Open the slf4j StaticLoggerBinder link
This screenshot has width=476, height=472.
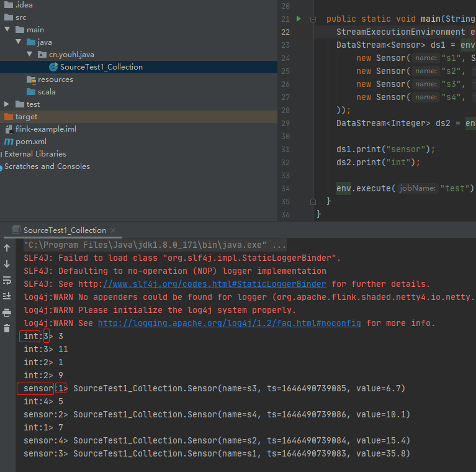215,284
